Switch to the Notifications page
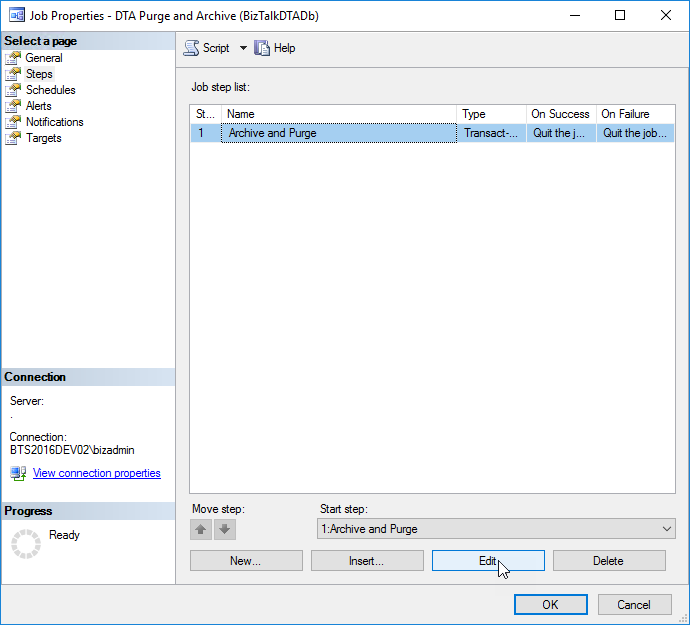The height and width of the screenshot is (625, 690). 55,122
